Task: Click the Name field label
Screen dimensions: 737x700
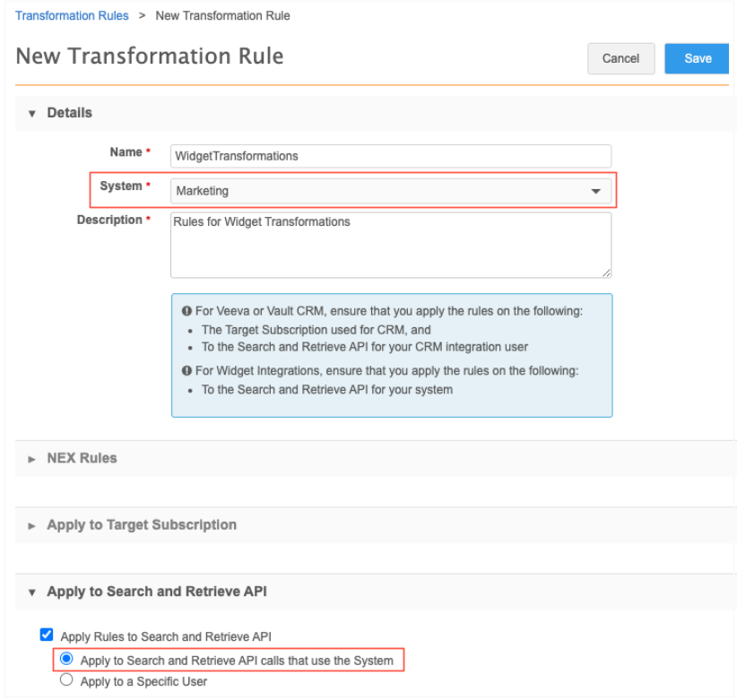Action: (x=125, y=152)
